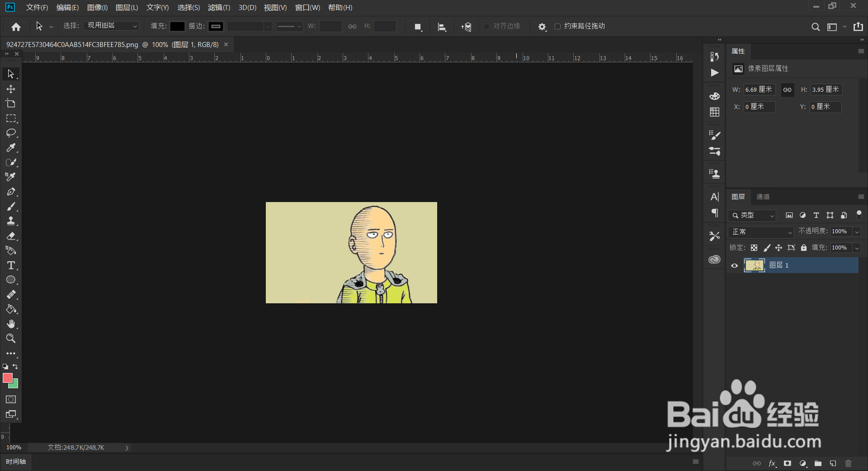Select the Zoom tool
Viewport: 868px width, 471px height.
coord(11,339)
